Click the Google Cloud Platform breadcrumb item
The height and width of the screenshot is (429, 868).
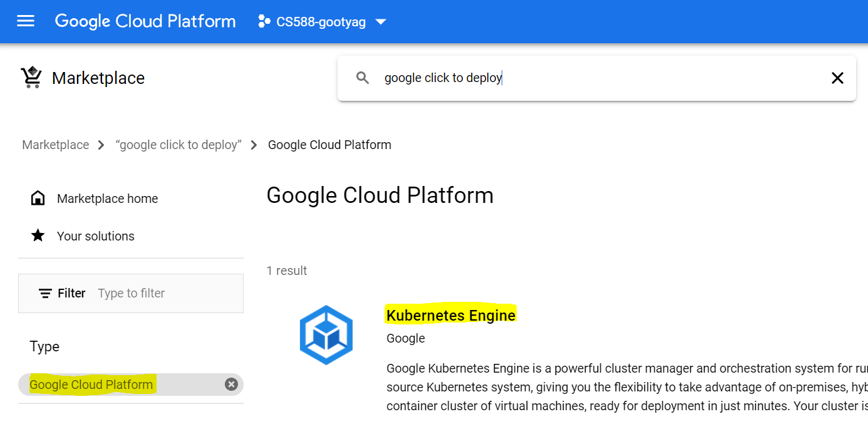point(329,145)
